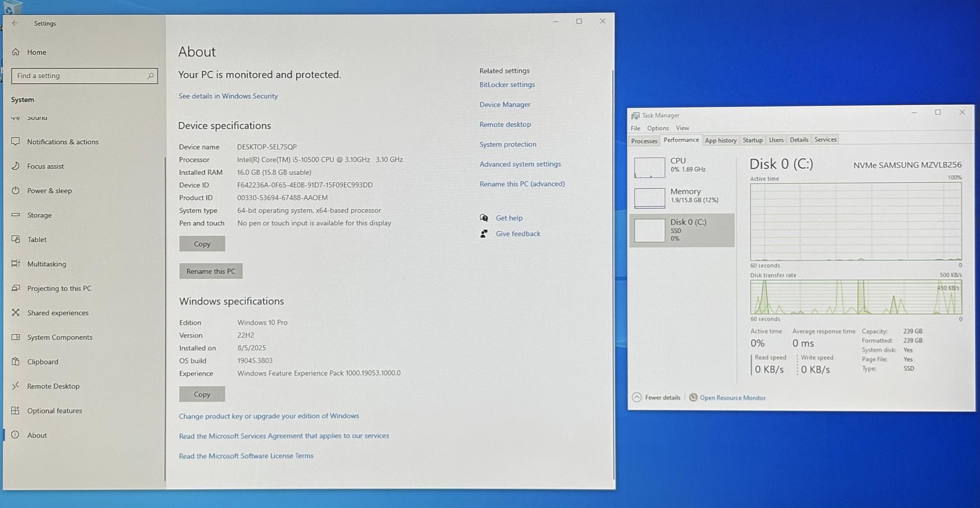The height and width of the screenshot is (508, 980).
Task: Switch to the Services tab
Action: click(x=825, y=140)
